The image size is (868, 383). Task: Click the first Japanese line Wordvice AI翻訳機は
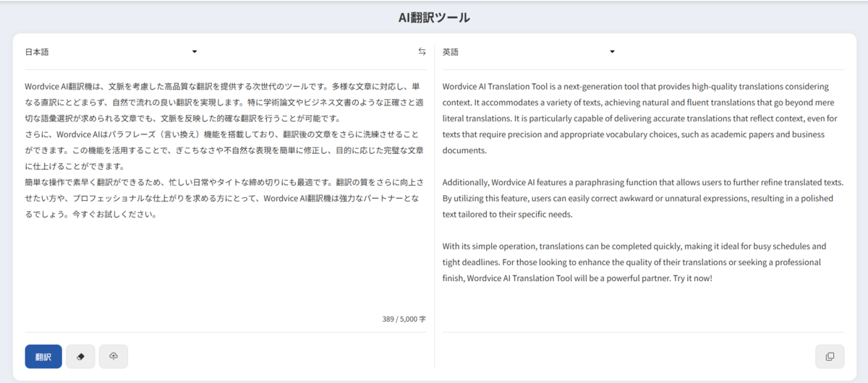coord(222,86)
